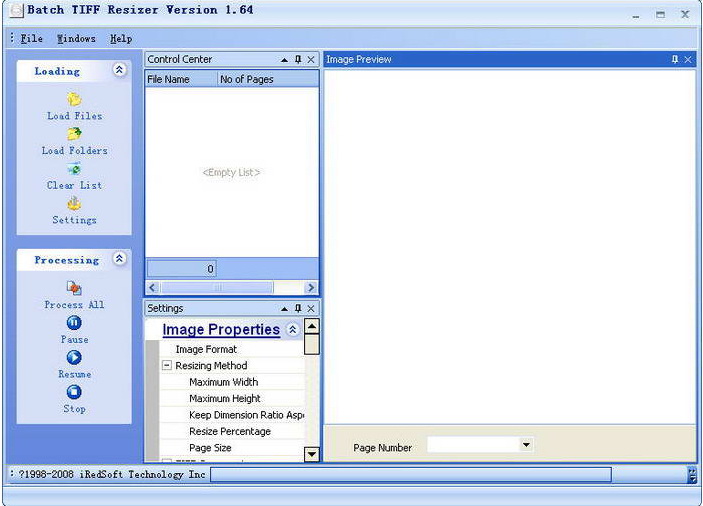Click the Load Folders label
This screenshot has width=703, height=506.
pos(74,151)
